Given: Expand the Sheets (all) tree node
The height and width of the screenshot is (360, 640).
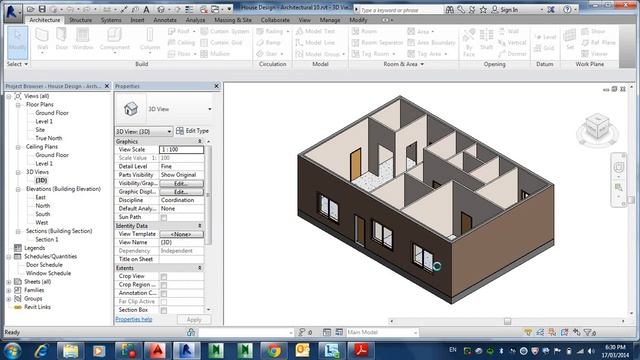Looking at the screenshot, I should (x=9, y=282).
